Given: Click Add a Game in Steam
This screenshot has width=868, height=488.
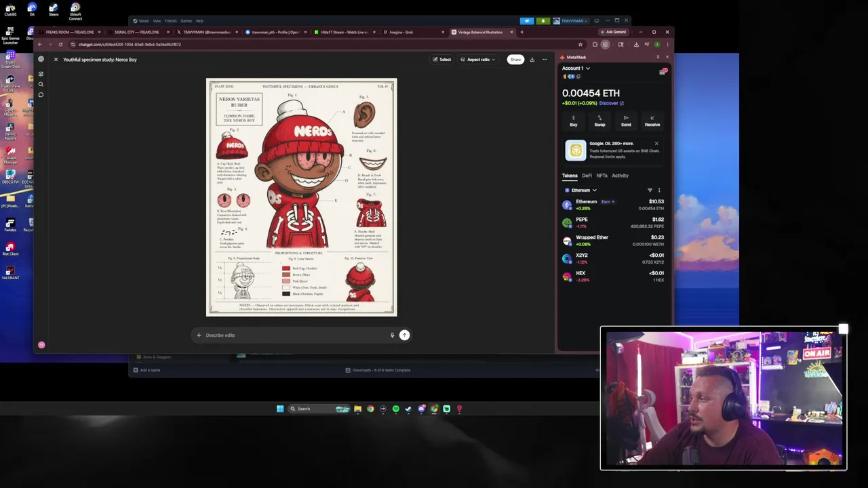Looking at the screenshot, I should click(147, 370).
